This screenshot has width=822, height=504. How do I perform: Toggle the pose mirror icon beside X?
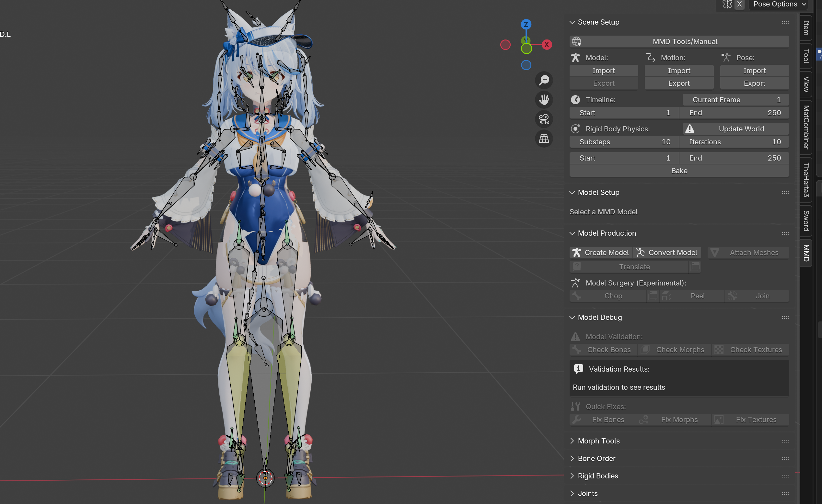point(727,4)
